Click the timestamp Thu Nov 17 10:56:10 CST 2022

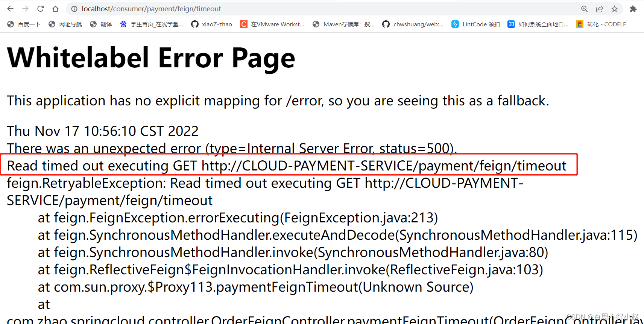click(103, 131)
